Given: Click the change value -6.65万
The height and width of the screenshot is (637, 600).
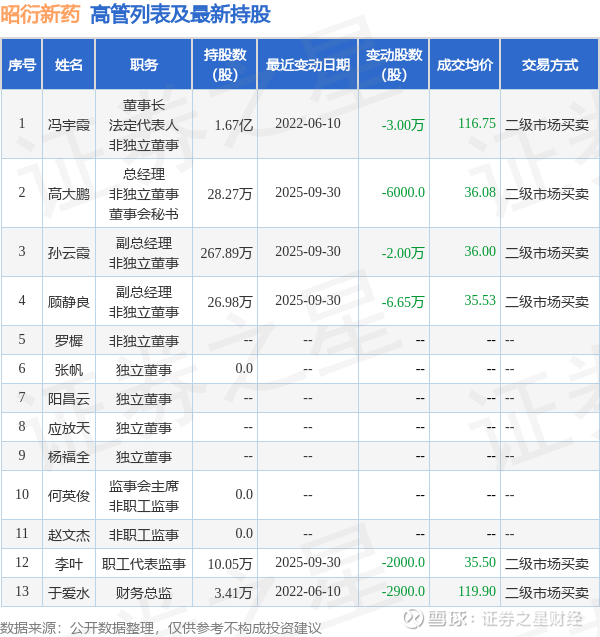Looking at the screenshot, I should coord(403,302).
